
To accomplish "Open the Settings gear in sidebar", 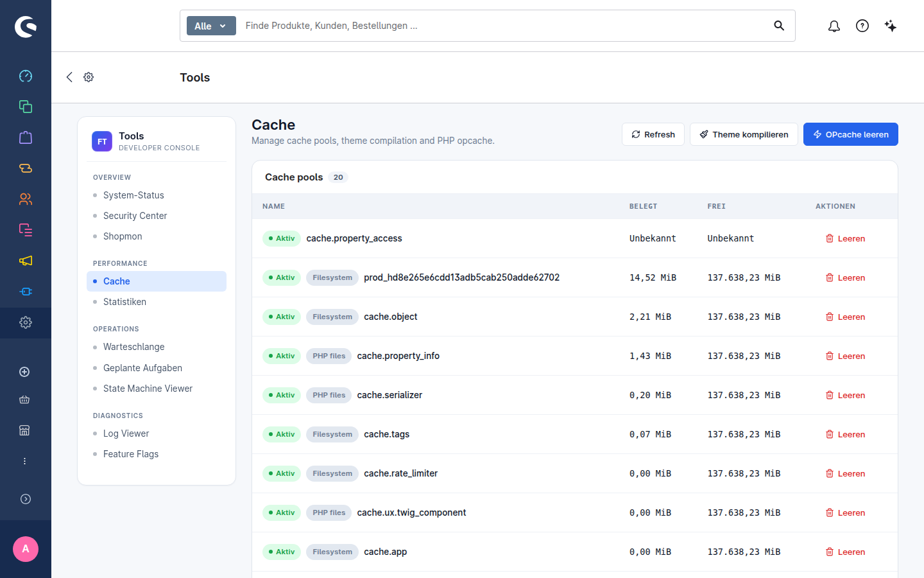I will [x=26, y=322].
